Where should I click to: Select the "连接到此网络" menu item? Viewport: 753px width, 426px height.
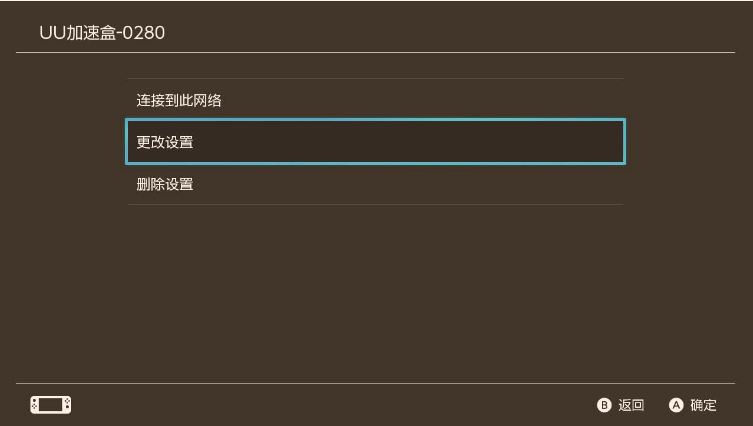[375, 100]
